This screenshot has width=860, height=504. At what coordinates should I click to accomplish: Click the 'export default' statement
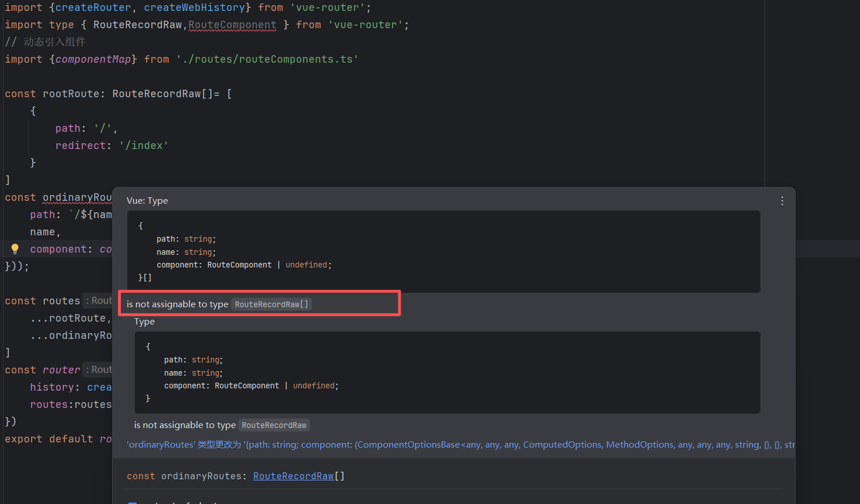(x=49, y=439)
